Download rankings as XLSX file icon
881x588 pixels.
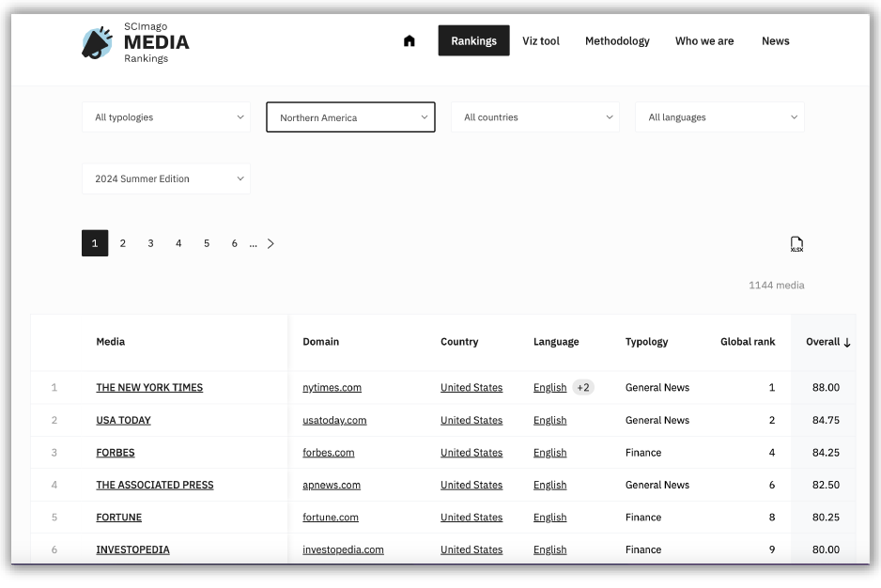coord(796,244)
